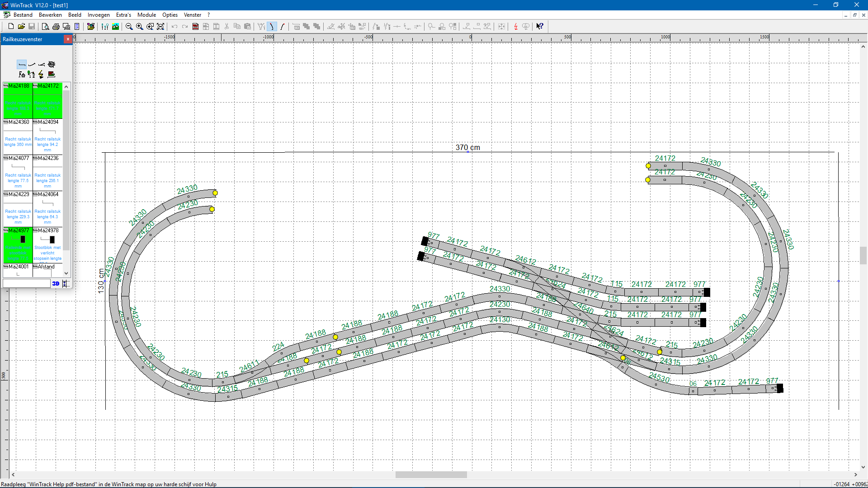Click the numbered sliders settings icon
Viewport: 868px width, 488px height.
click(105, 27)
